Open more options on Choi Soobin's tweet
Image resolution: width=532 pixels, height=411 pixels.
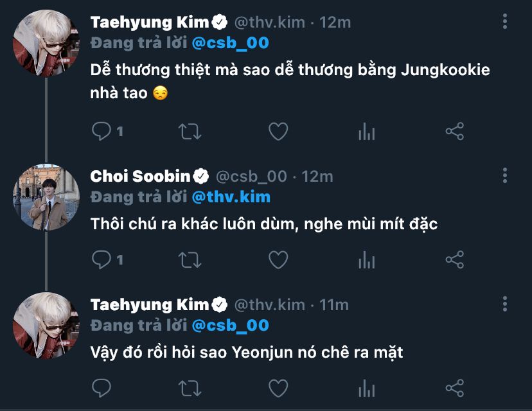(x=506, y=175)
